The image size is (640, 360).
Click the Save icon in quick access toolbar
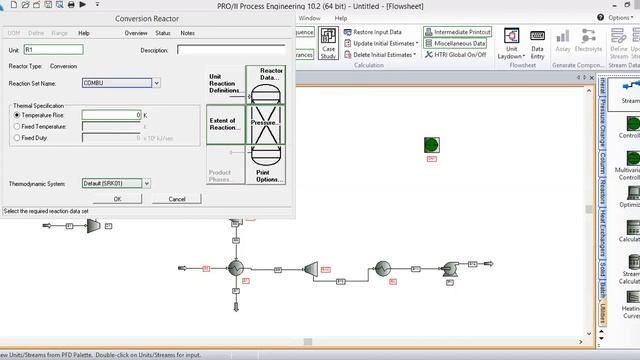48,4
